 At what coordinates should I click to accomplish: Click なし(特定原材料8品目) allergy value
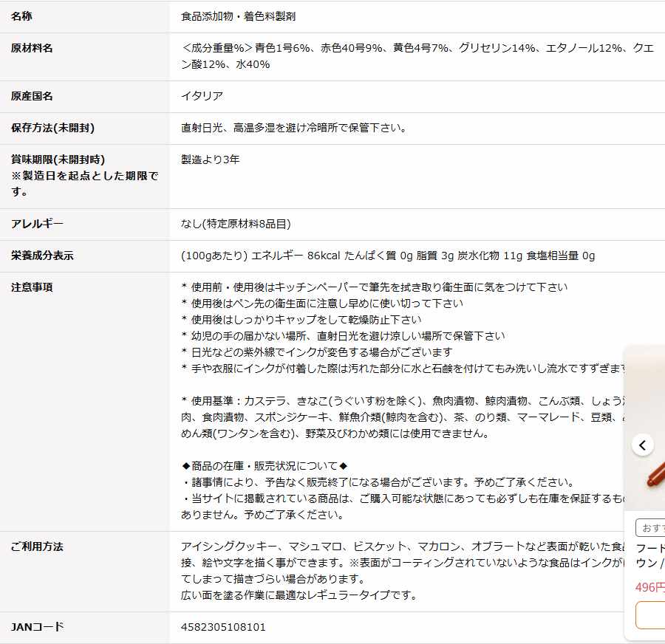click(236, 224)
